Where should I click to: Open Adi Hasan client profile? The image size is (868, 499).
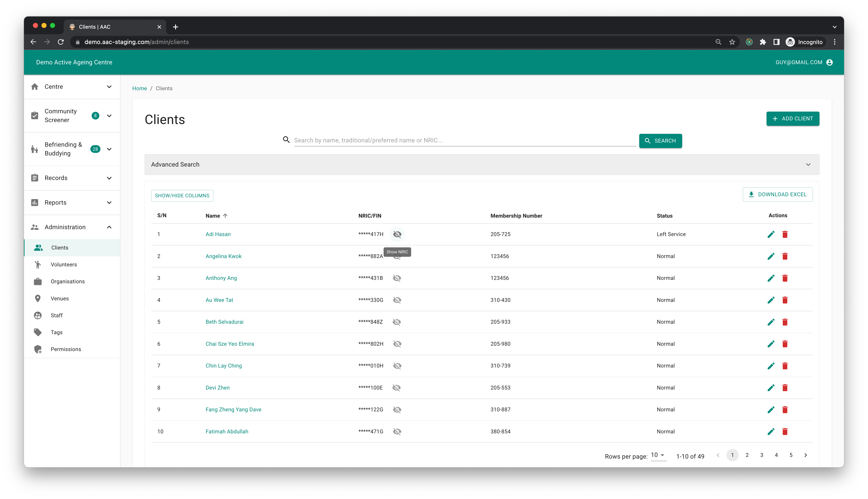tap(218, 234)
